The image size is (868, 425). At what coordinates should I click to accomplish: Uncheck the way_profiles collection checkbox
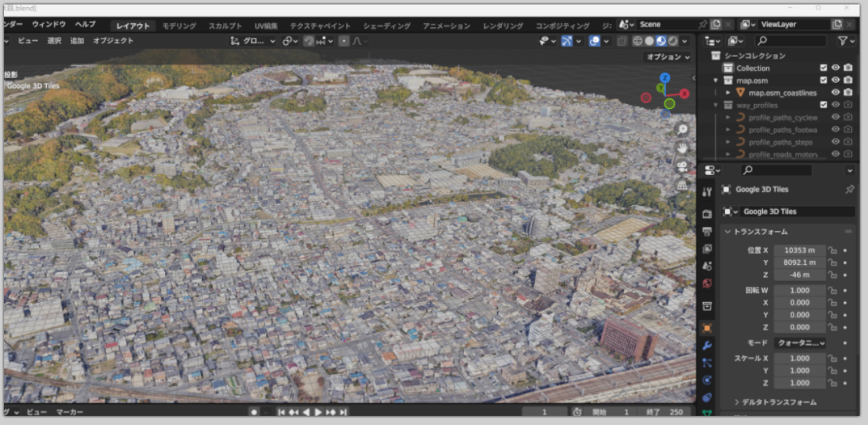[824, 105]
